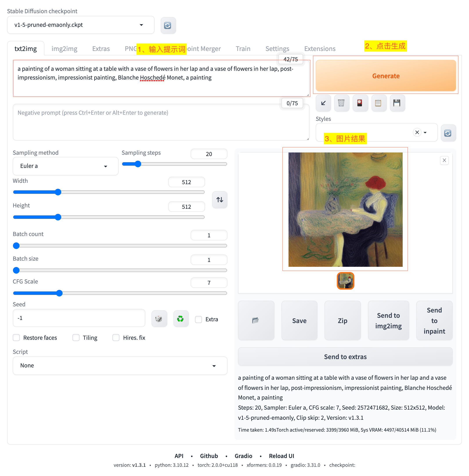Open the checkpoint model dropdown
The width and height of the screenshot is (469, 476).
(80, 25)
